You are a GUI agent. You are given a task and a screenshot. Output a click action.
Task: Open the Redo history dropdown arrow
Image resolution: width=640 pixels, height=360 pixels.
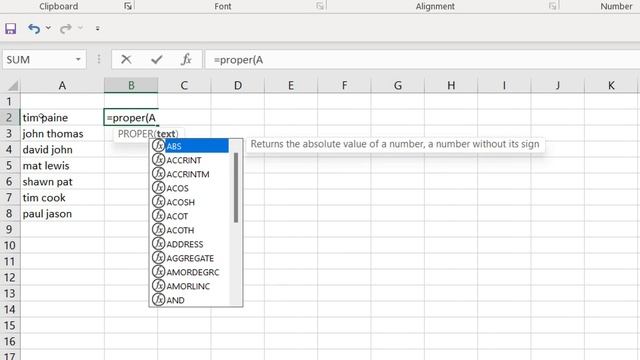80,28
